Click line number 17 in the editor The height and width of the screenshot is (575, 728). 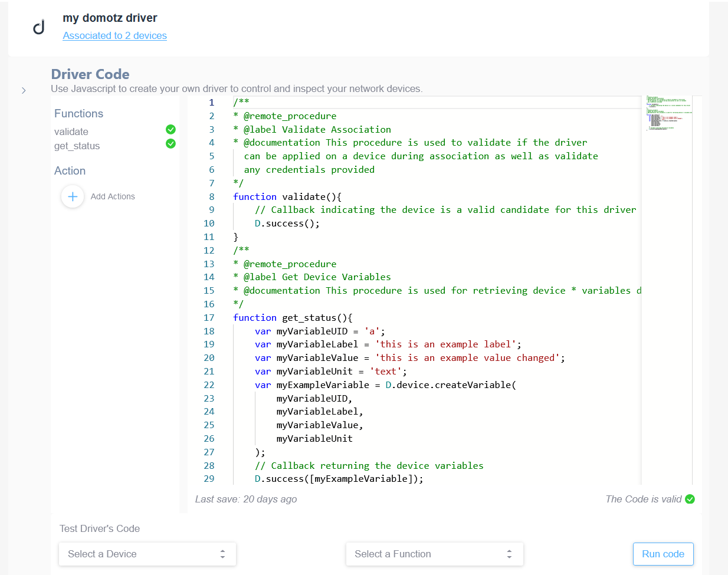tap(209, 317)
